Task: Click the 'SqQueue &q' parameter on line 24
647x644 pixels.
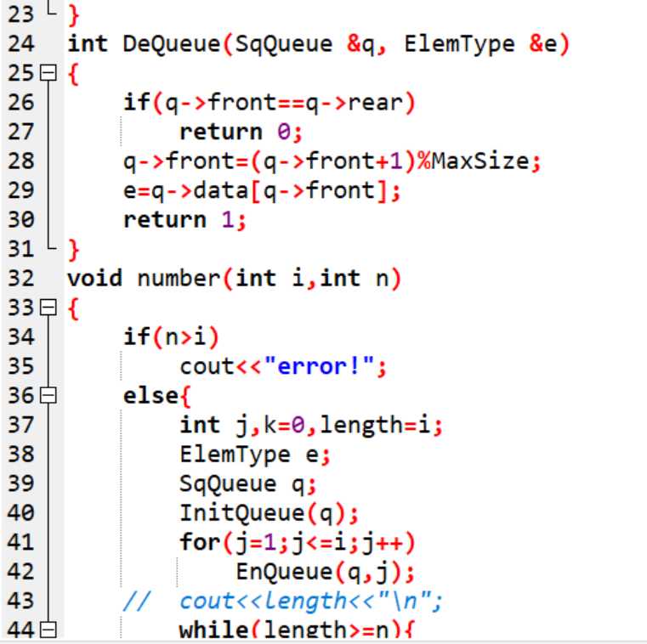Action: tap(304, 44)
